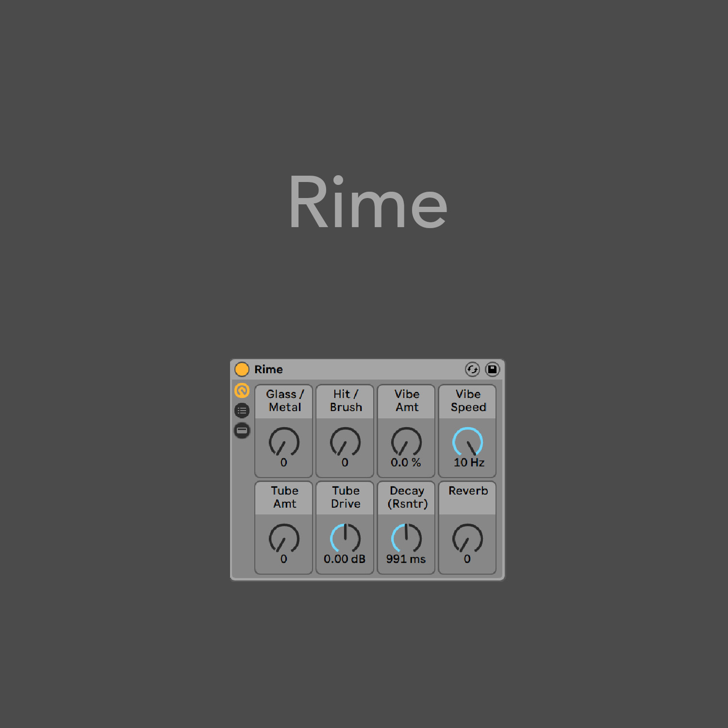Click the Glass / Metal label
The height and width of the screenshot is (728, 728).
[285, 401]
